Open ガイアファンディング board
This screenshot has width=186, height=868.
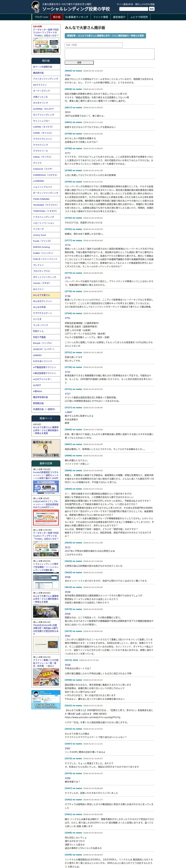pos(46,115)
